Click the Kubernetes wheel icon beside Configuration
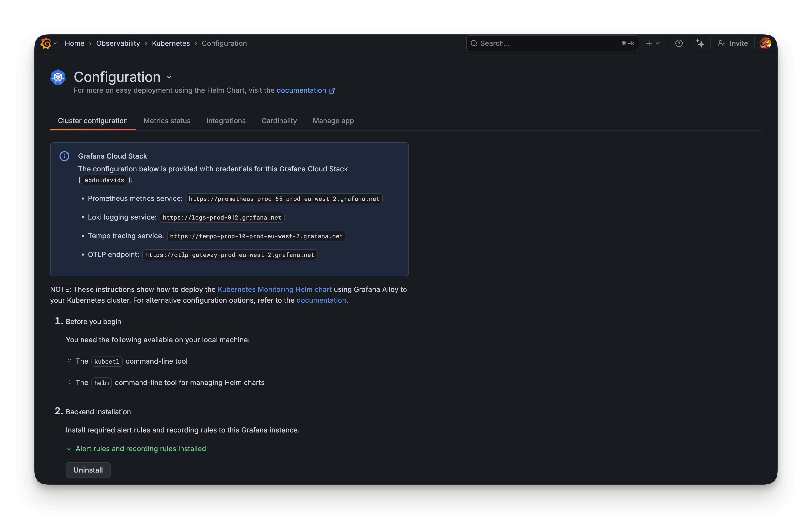Image resolution: width=812 pixels, height=519 pixels. tap(58, 77)
